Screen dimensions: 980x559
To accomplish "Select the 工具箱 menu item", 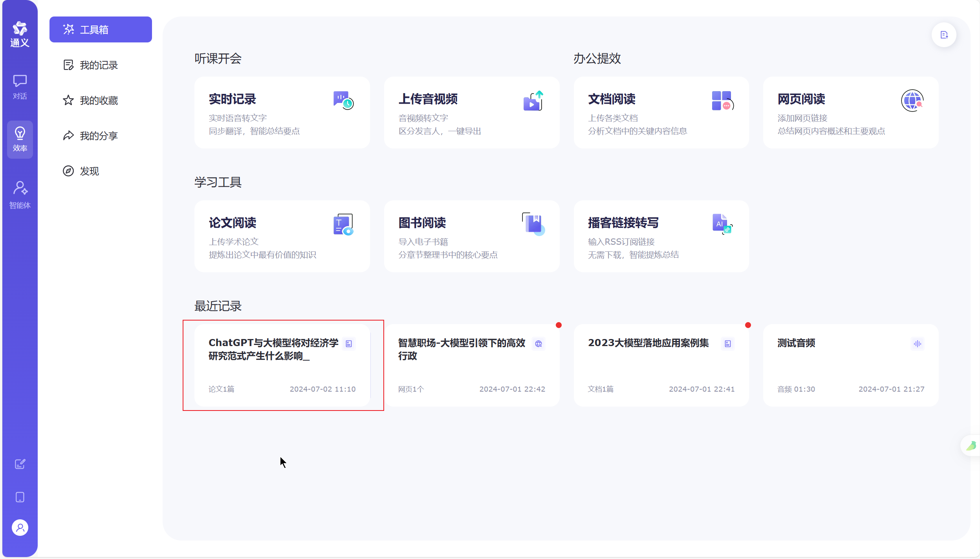I will [x=101, y=29].
